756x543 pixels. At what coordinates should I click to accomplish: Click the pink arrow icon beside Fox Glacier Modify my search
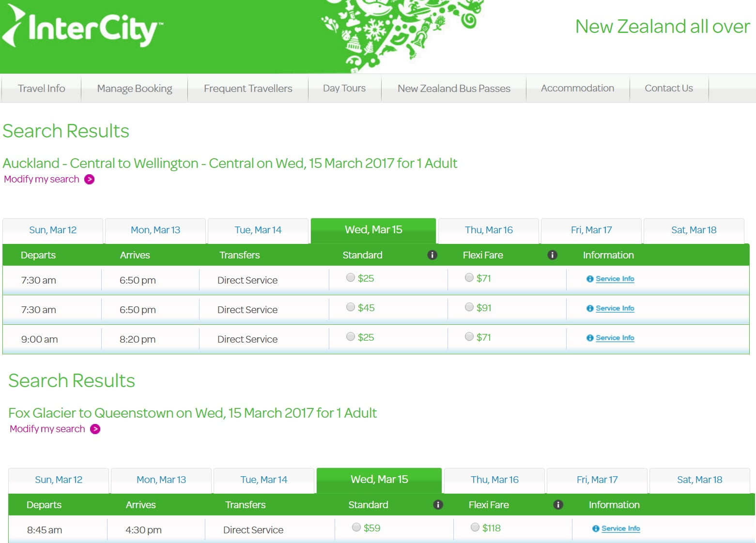[x=95, y=429]
